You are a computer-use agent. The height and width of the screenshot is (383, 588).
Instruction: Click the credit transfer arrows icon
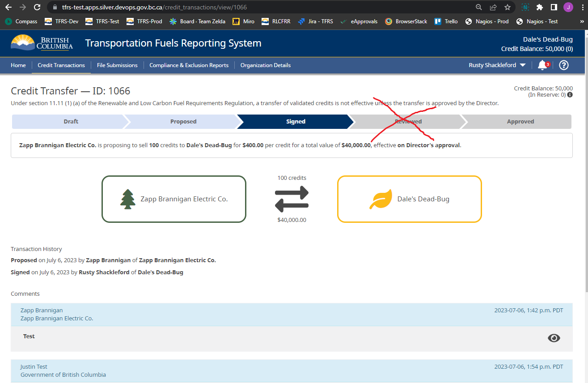pyautogui.click(x=292, y=199)
